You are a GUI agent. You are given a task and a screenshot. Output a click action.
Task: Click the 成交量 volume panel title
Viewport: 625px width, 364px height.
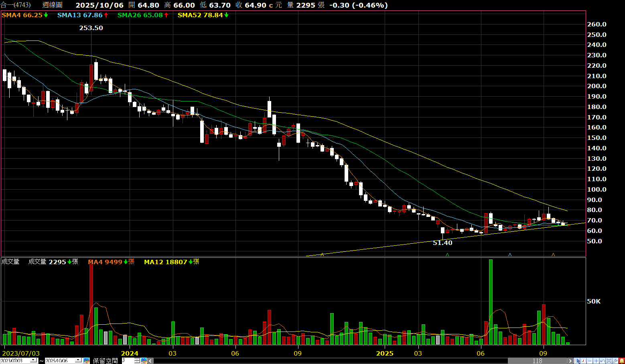coord(10,262)
